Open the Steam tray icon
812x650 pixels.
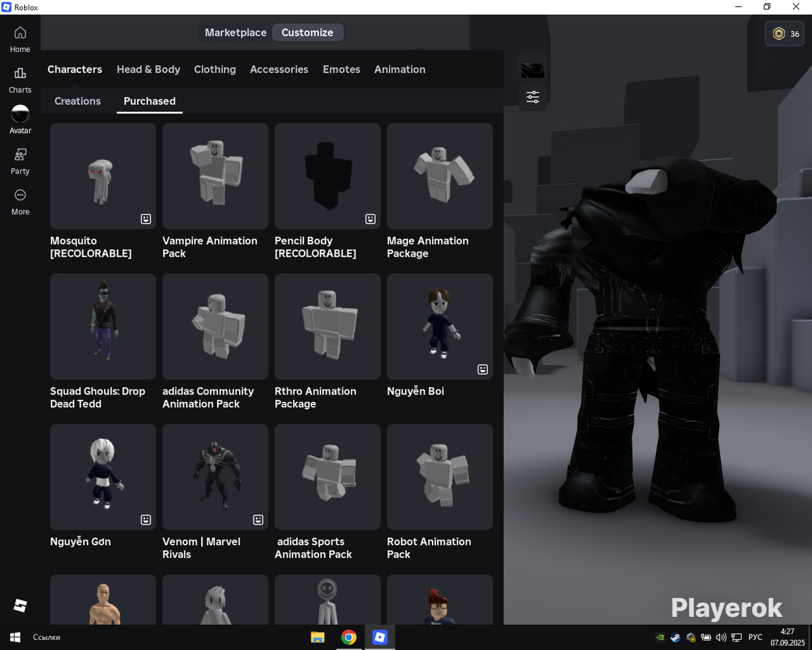tap(676, 638)
